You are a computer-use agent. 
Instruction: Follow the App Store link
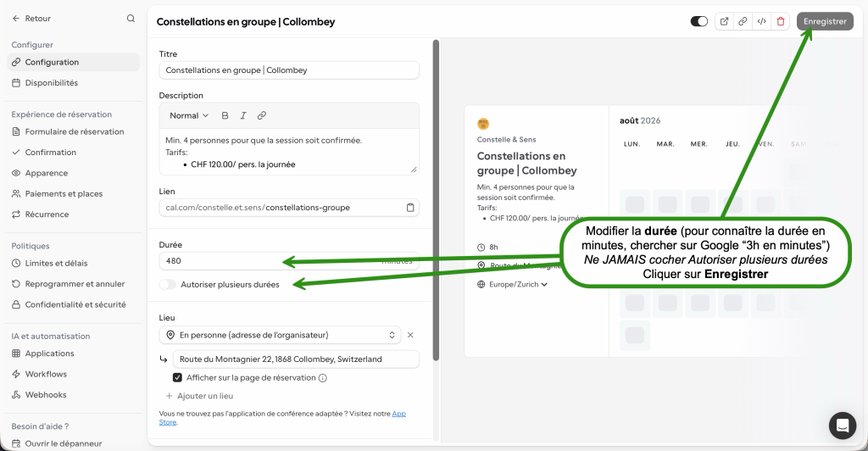[x=282, y=418]
